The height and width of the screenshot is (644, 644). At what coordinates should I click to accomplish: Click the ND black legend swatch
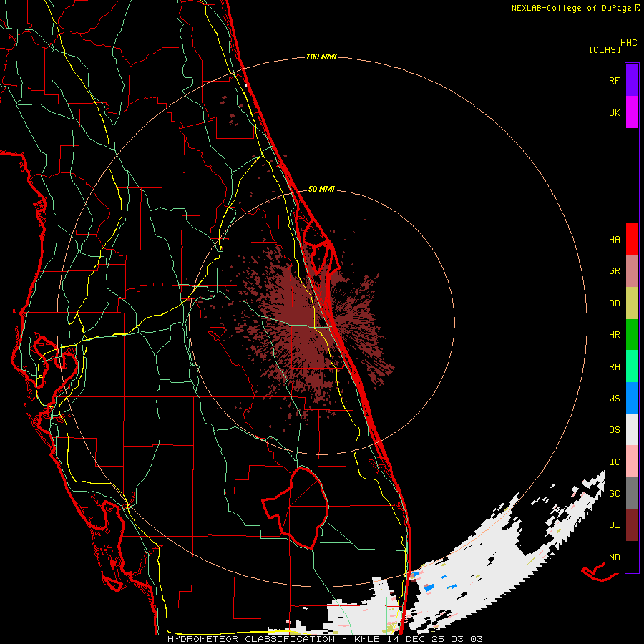pos(632,557)
